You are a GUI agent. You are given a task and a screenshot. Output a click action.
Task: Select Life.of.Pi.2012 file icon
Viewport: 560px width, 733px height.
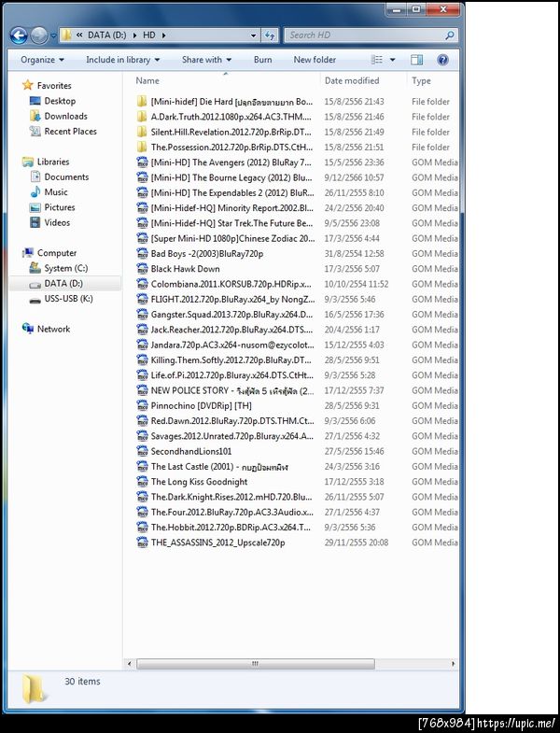[x=142, y=375]
